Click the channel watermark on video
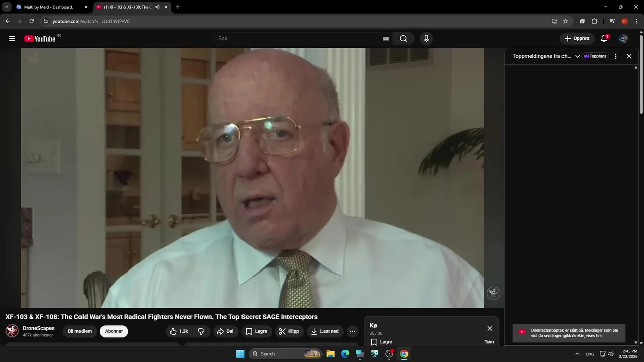Viewport: 644px width, 362px height. tap(493, 293)
